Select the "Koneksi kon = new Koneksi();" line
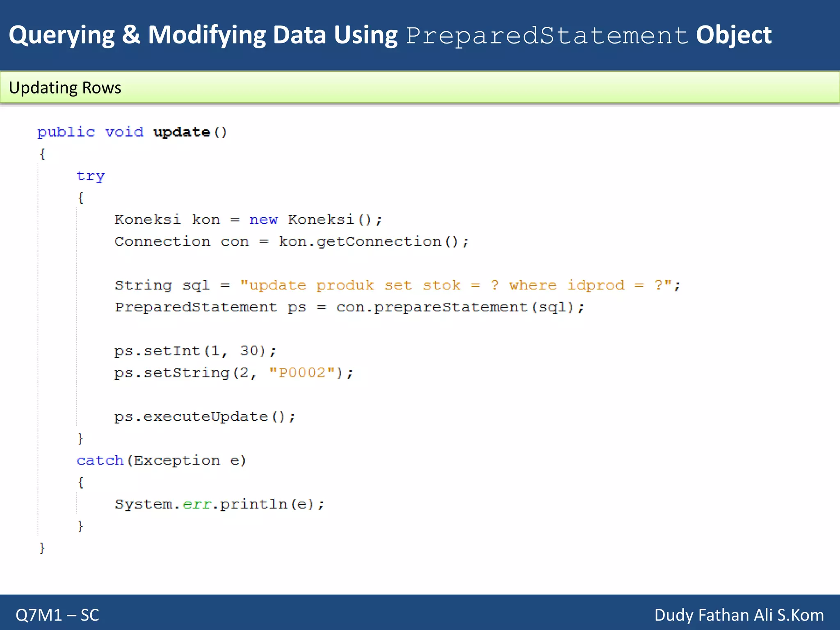This screenshot has width=840, height=630. [248, 220]
